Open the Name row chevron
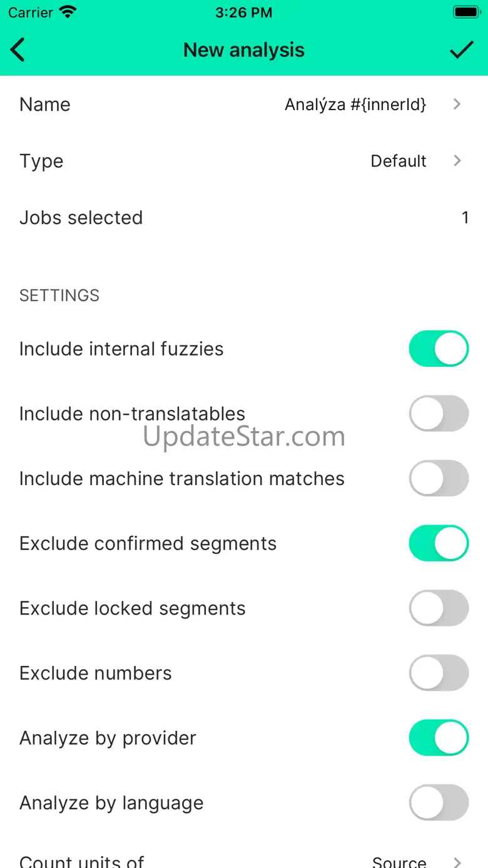This screenshot has width=488, height=868. tap(457, 105)
